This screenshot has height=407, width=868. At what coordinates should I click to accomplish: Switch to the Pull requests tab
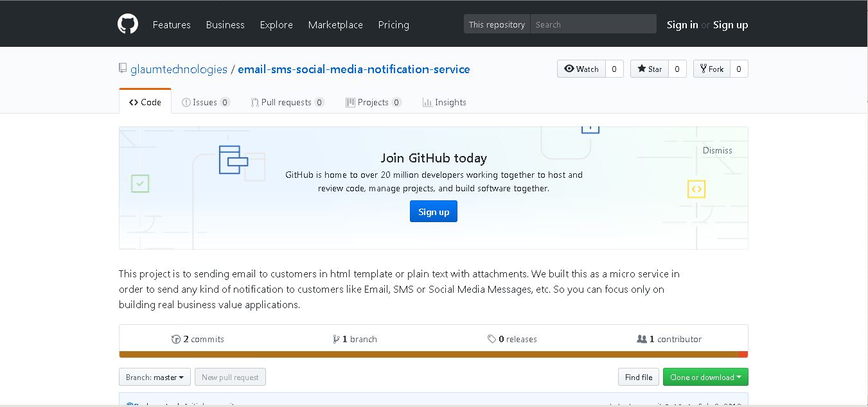(287, 102)
